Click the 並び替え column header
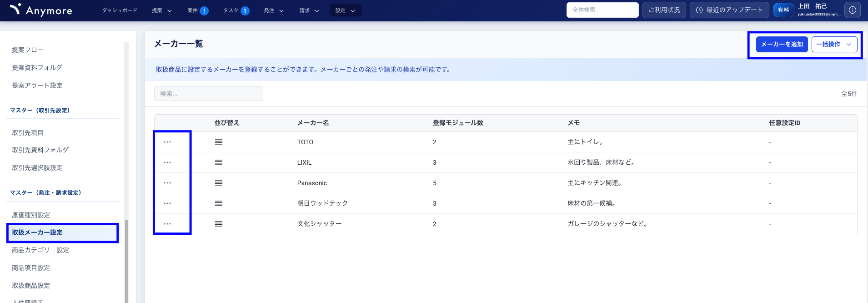The height and width of the screenshot is (303, 868). [x=227, y=123]
